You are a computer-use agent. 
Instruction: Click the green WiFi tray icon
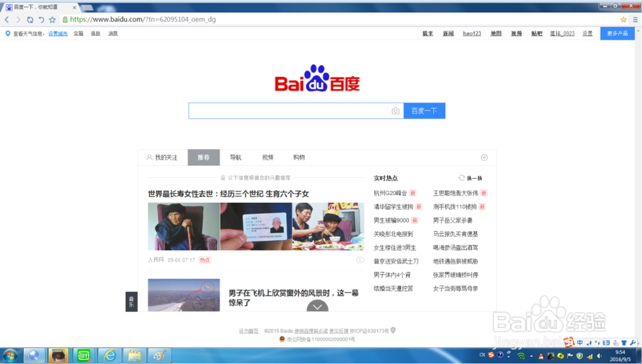[521, 356]
